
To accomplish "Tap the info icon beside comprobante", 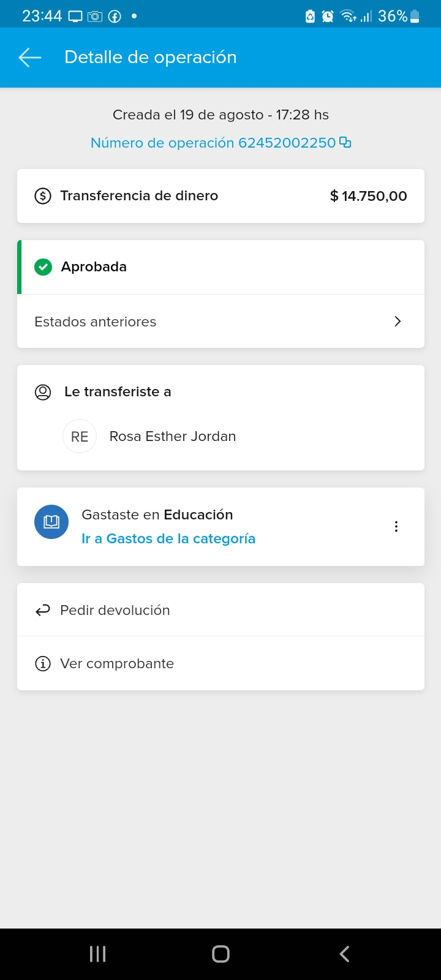I will (43, 663).
